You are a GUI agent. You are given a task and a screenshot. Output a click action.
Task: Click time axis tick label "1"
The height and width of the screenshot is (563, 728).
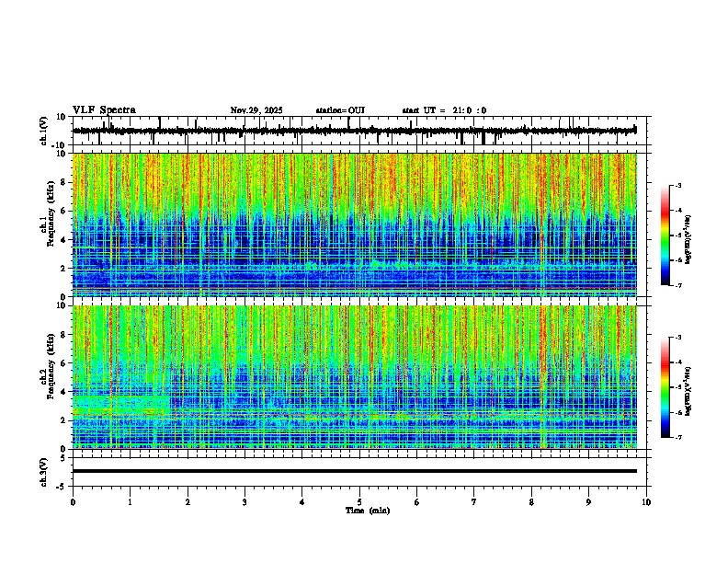(130, 502)
